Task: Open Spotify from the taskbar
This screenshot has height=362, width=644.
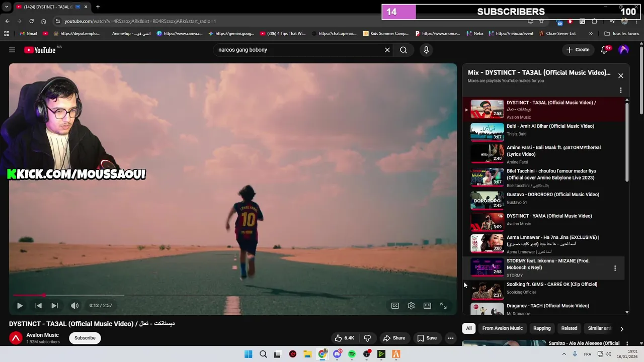Action: (352, 354)
